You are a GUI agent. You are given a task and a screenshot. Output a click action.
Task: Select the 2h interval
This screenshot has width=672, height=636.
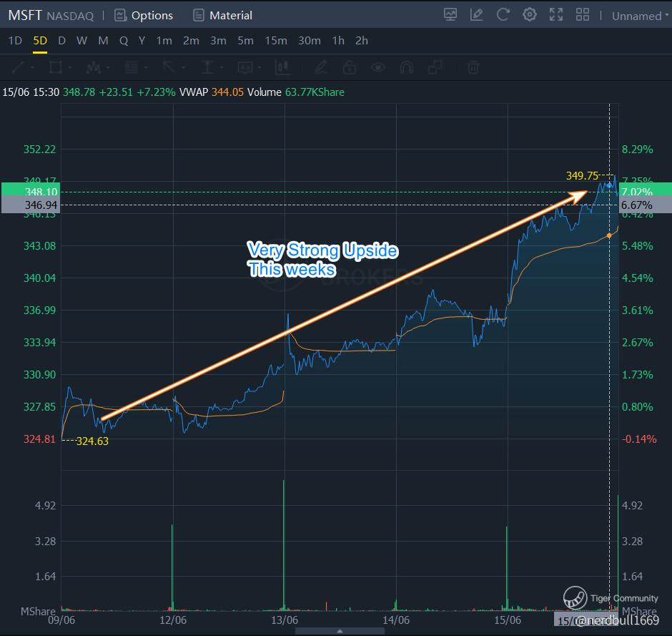pyautogui.click(x=361, y=41)
